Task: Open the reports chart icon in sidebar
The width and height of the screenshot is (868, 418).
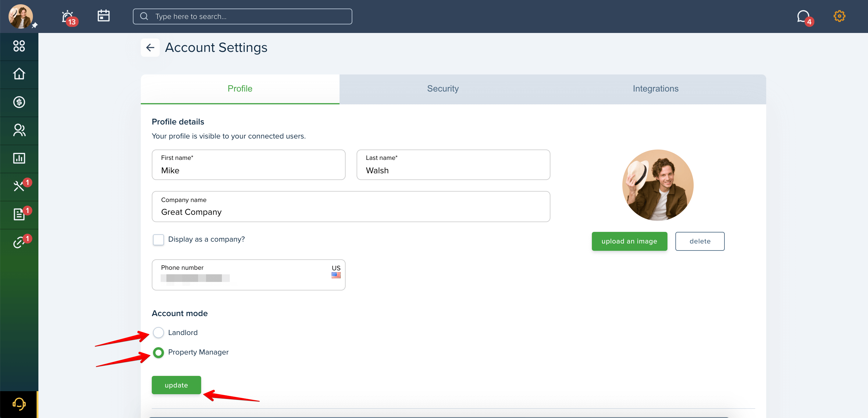Action: coord(19,158)
